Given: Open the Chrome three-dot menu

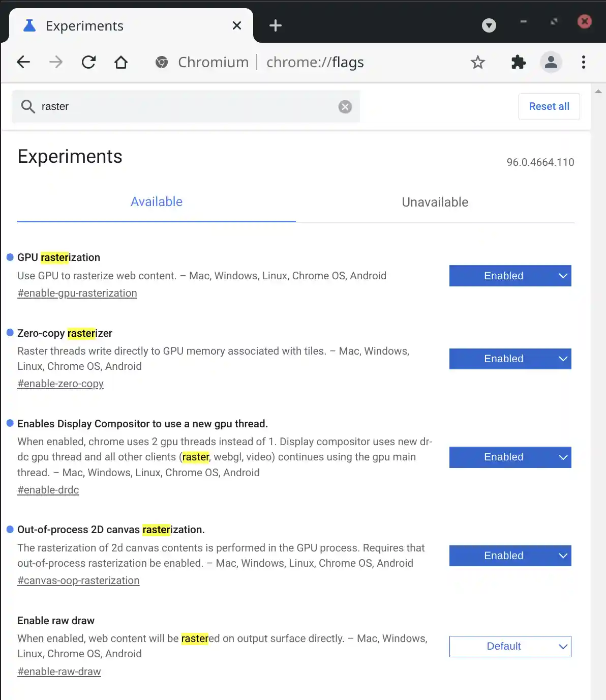Looking at the screenshot, I should 583,62.
